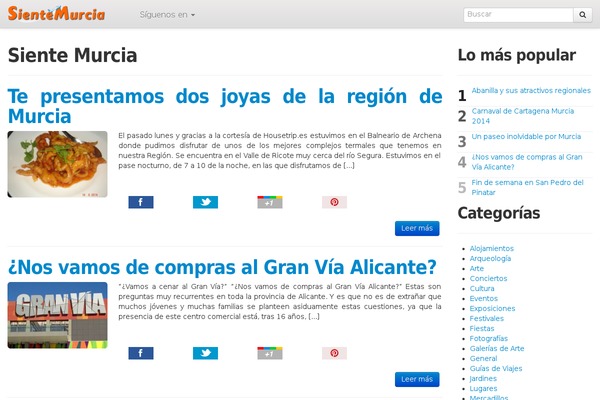Open article Te presentamos dos joyas de Murcia
Viewport: 600px width, 400px height.
(x=225, y=106)
